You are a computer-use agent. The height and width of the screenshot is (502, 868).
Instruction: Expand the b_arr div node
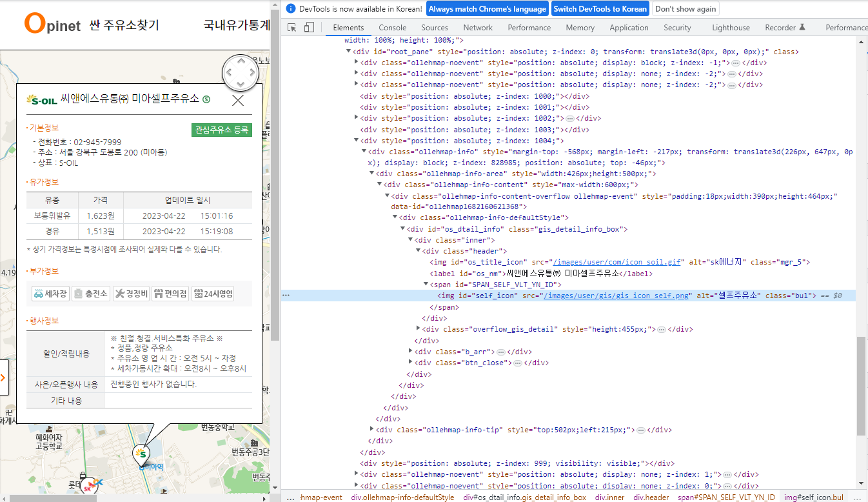(411, 352)
